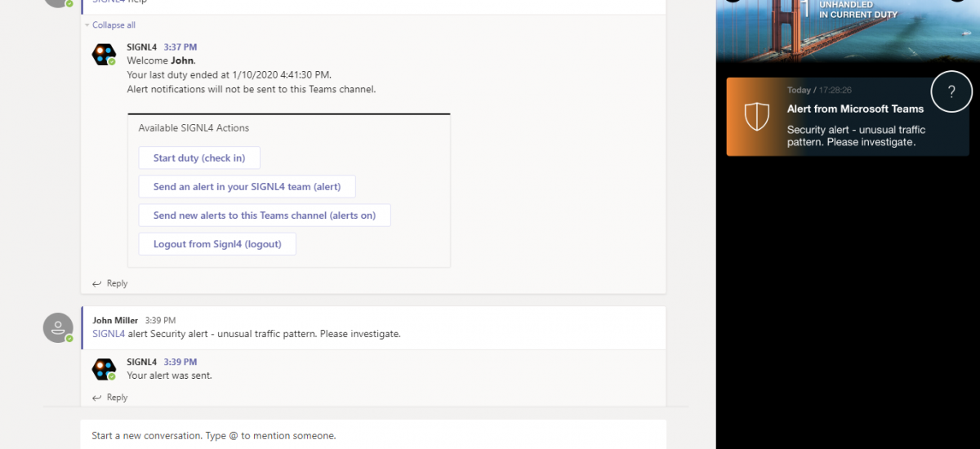This screenshot has width=980, height=449.
Task: Click the reply arrow icon under alert sent message
Action: (x=97, y=398)
